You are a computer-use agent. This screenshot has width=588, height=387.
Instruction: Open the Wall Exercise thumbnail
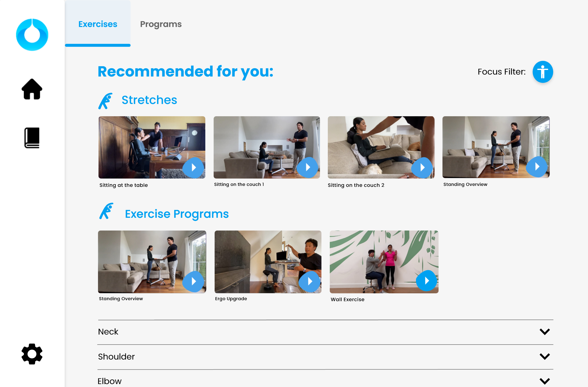point(384,262)
